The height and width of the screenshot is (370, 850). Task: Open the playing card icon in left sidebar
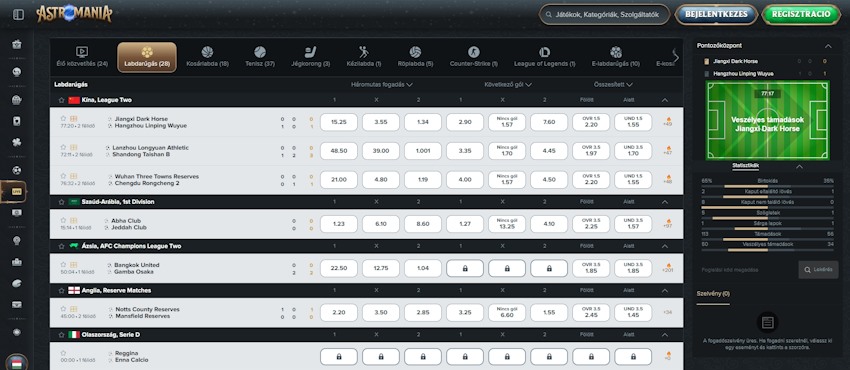point(17,121)
